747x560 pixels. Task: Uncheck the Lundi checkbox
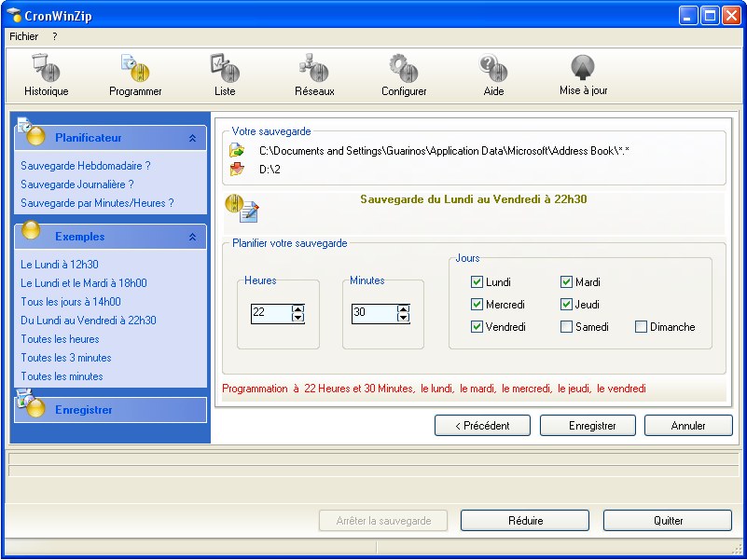pyautogui.click(x=477, y=282)
